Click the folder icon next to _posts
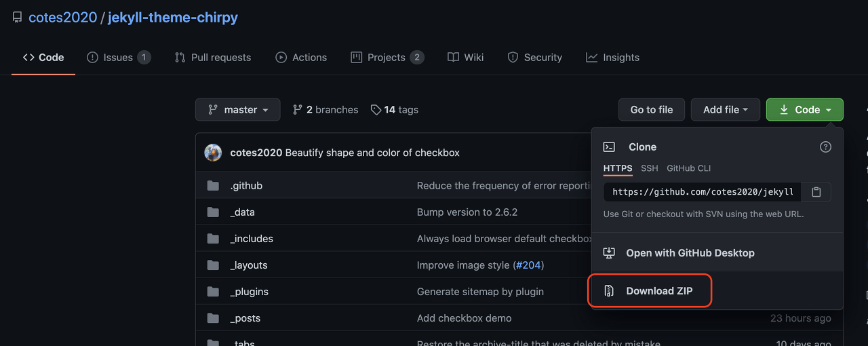This screenshot has width=868, height=346. point(213,318)
